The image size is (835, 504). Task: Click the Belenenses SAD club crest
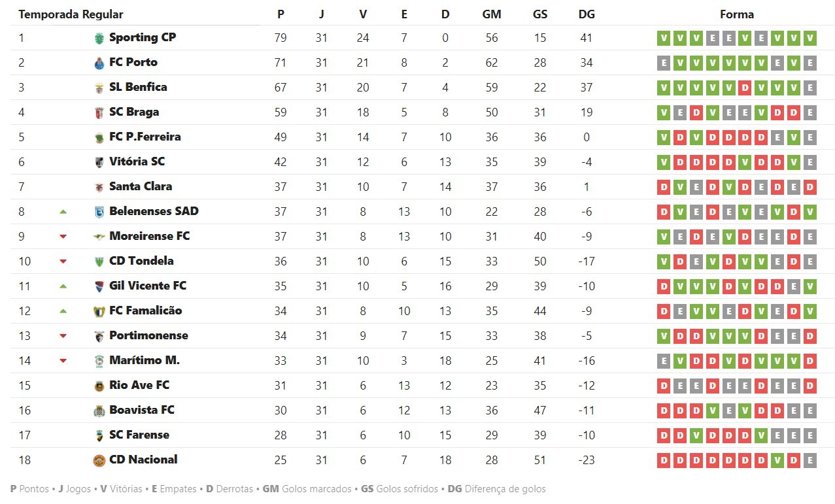pos(99,212)
